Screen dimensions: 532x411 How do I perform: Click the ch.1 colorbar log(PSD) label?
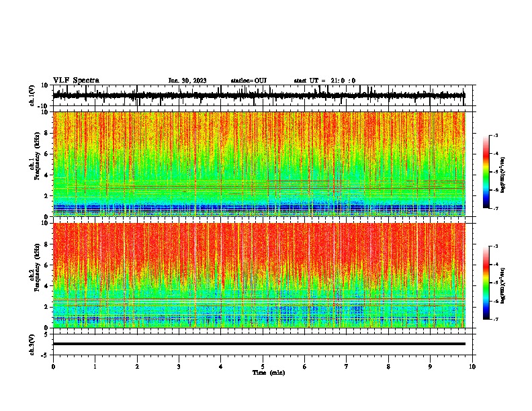(503, 175)
